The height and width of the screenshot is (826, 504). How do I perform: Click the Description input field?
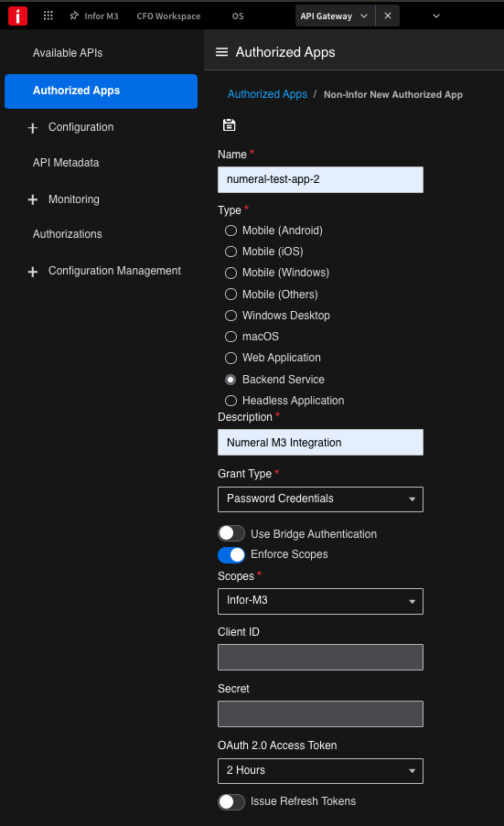[320, 442]
